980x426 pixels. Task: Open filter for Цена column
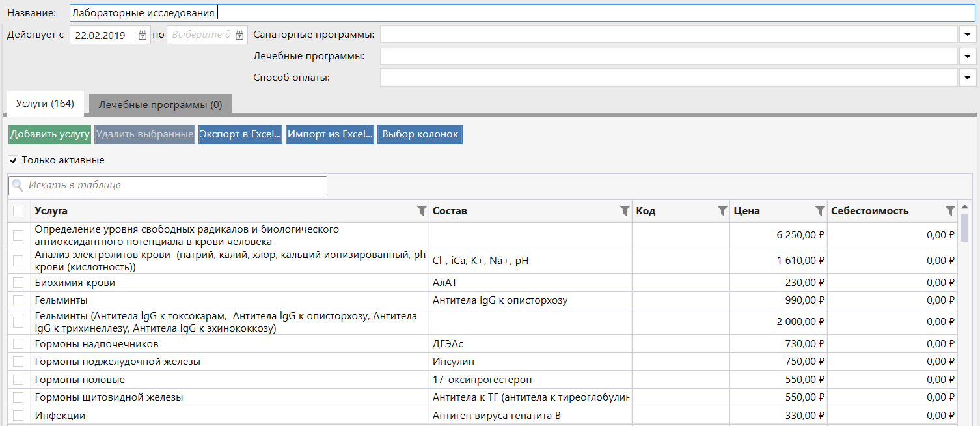tap(820, 210)
